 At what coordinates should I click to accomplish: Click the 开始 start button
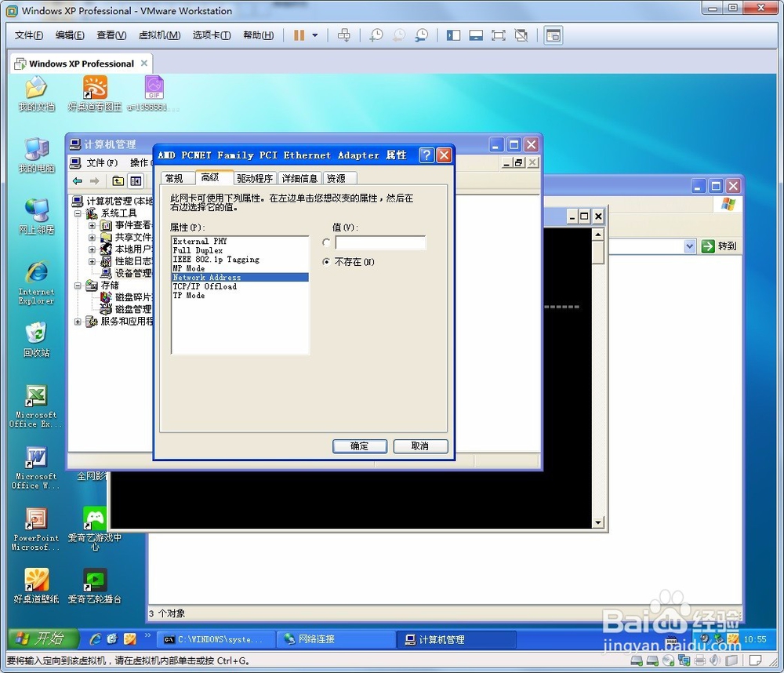44,638
